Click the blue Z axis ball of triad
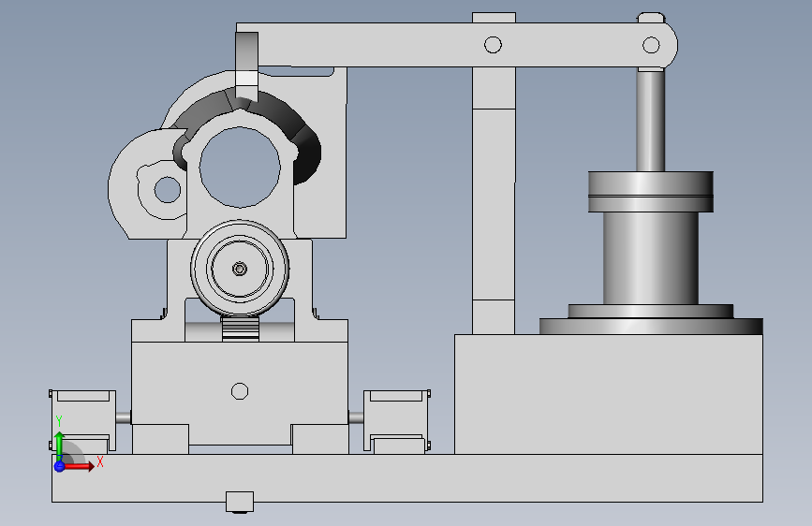The image size is (812, 526). coord(59,466)
